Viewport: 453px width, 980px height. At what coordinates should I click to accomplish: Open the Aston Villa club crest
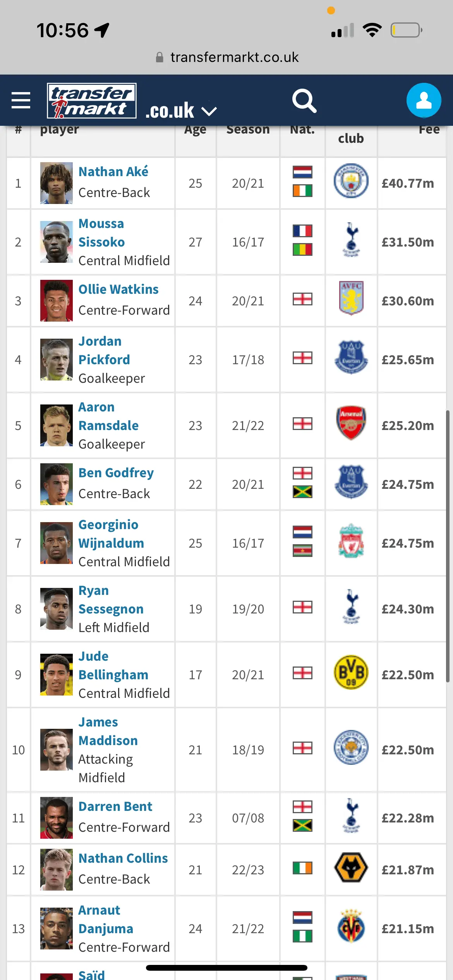[x=351, y=298]
